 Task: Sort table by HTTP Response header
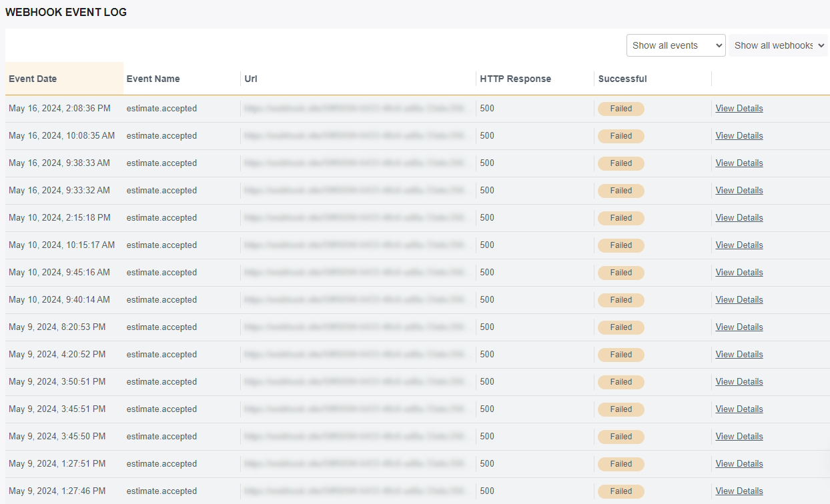click(515, 79)
